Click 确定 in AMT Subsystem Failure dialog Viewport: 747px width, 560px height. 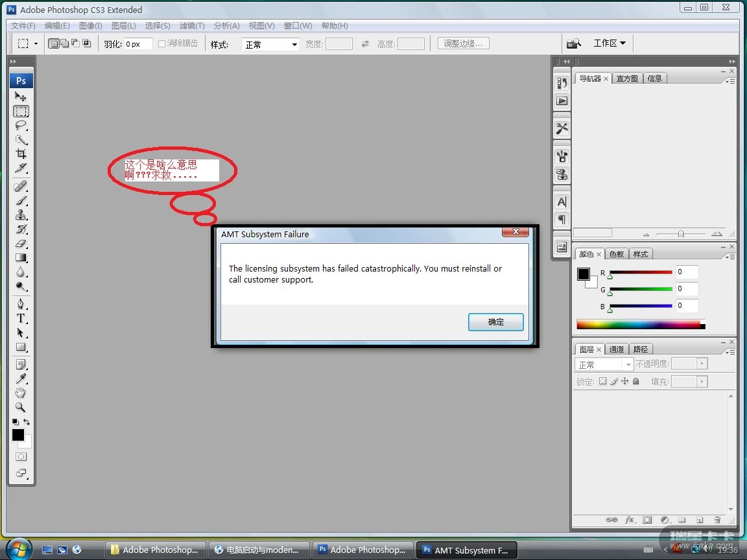496,322
